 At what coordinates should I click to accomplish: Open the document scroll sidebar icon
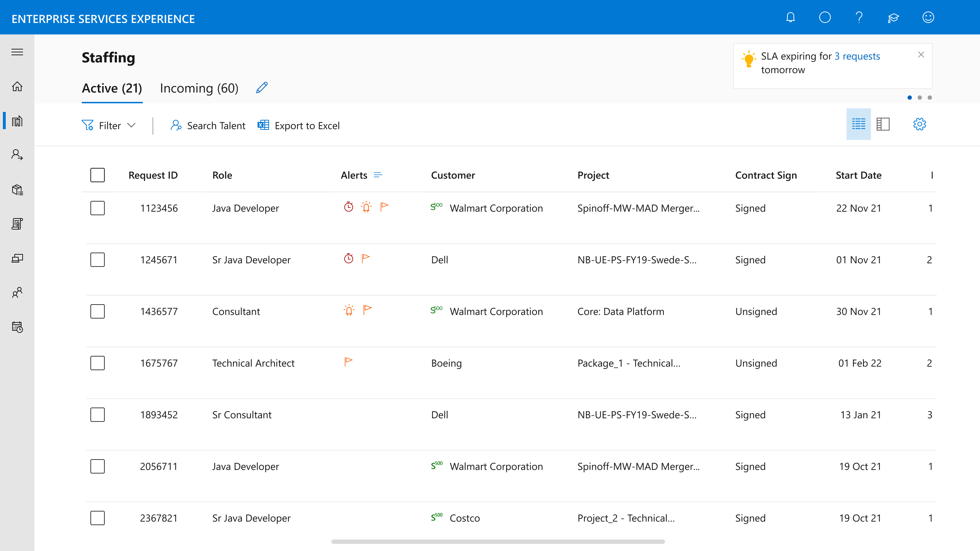click(x=17, y=224)
